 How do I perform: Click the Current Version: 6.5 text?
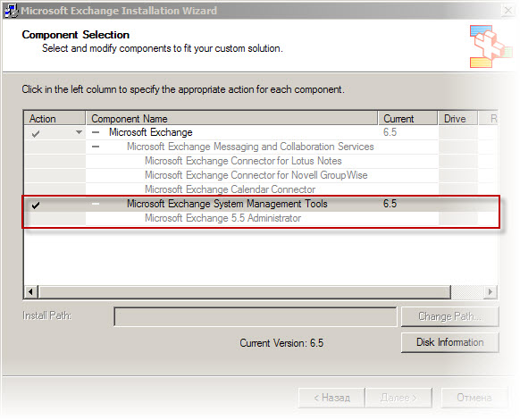(x=281, y=343)
